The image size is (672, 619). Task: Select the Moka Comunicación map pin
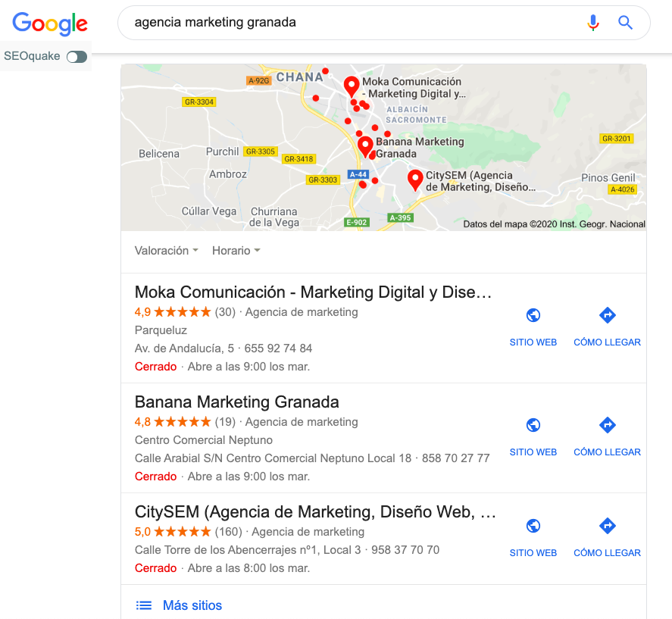[352, 86]
